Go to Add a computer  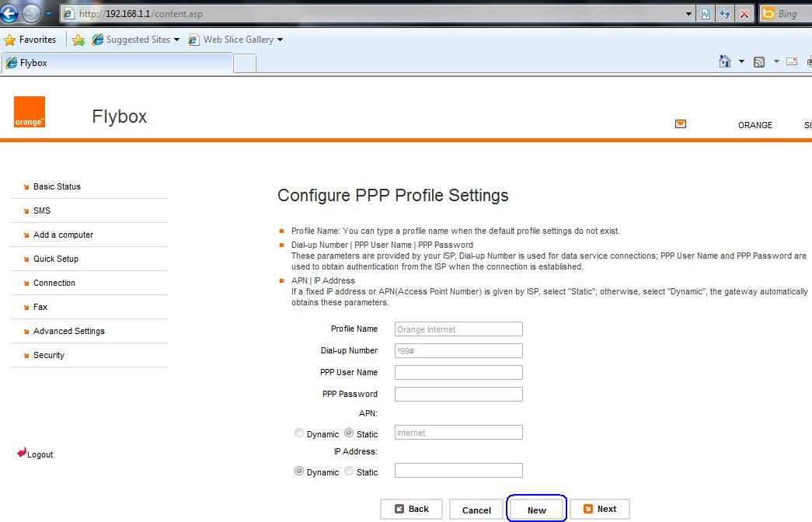click(x=63, y=235)
